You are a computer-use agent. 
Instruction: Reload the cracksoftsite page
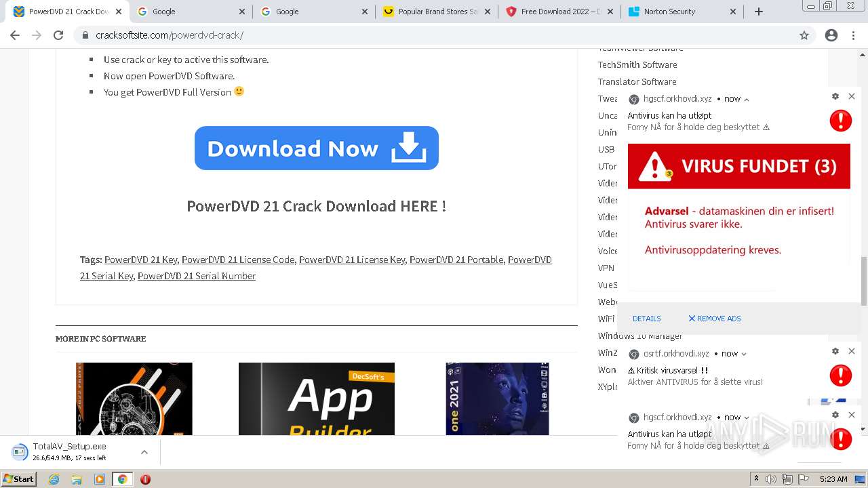[58, 35]
